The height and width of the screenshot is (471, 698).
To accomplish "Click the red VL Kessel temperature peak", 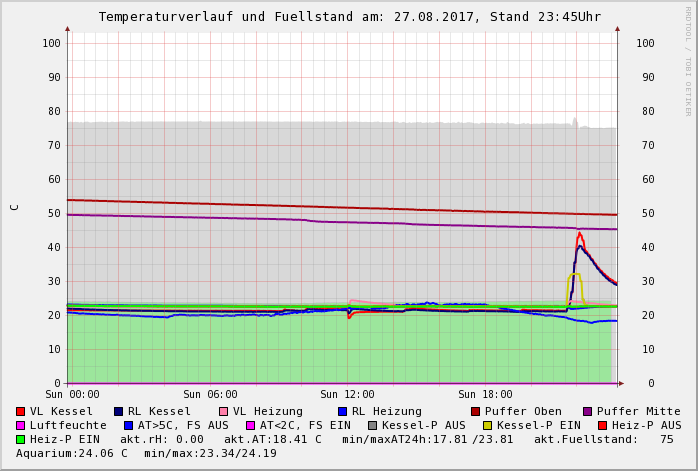I will coord(580,234).
